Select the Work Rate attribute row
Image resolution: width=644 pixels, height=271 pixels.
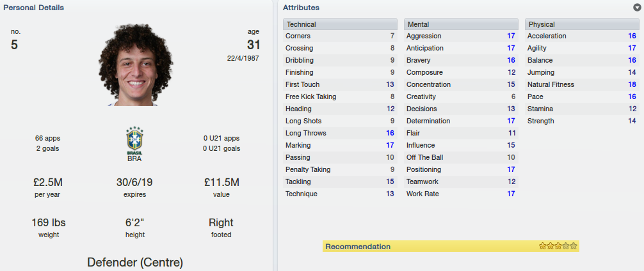click(461, 194)
